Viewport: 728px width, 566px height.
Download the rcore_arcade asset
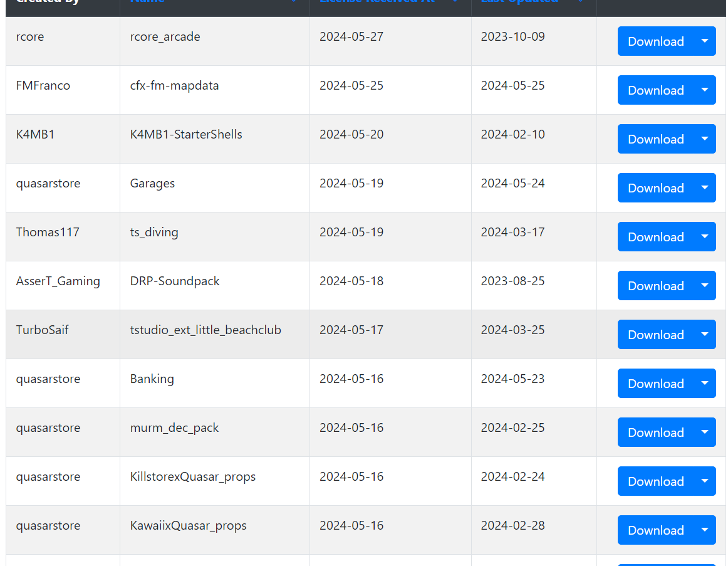(655, 41)
